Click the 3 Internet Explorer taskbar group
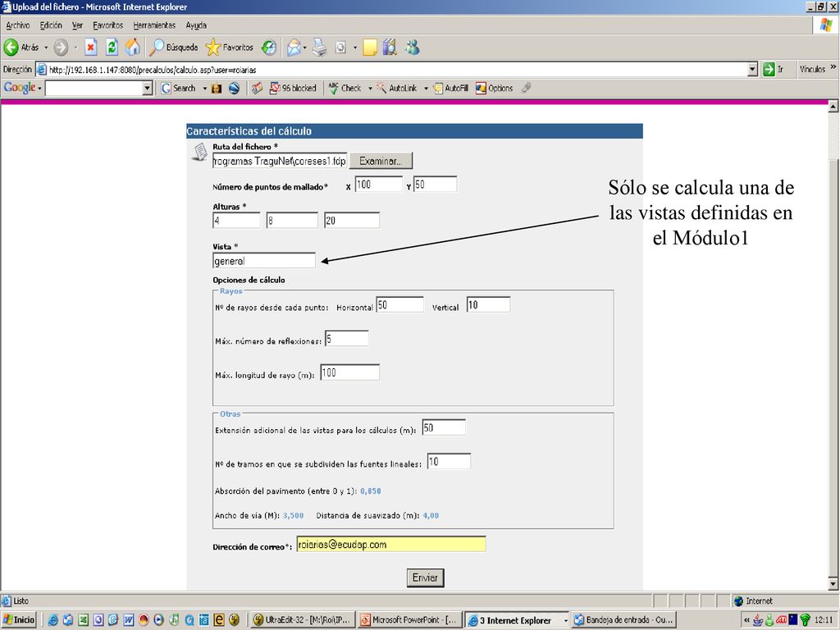This screenshot has width=840, height=630. coord(517,620)
